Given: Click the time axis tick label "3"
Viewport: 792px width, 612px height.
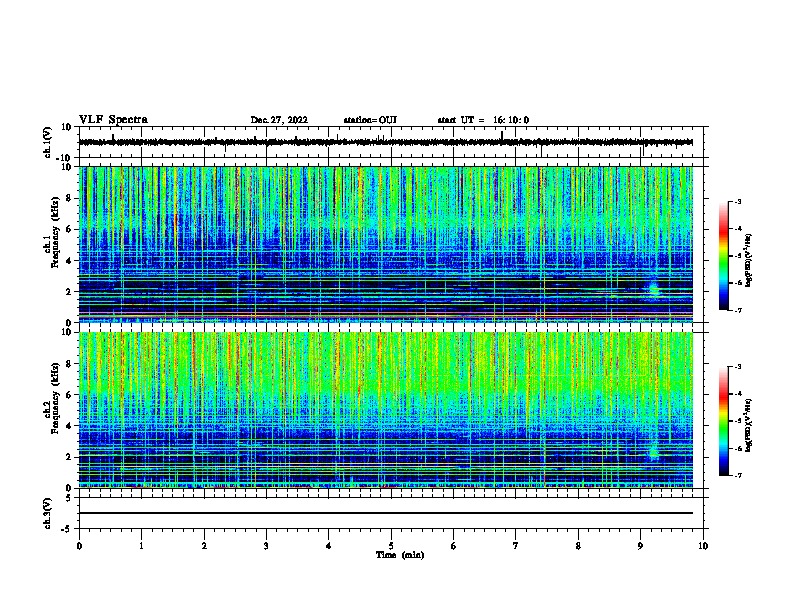Looking at the screenshot, I should pyautogui.click(x=266, y=546).
